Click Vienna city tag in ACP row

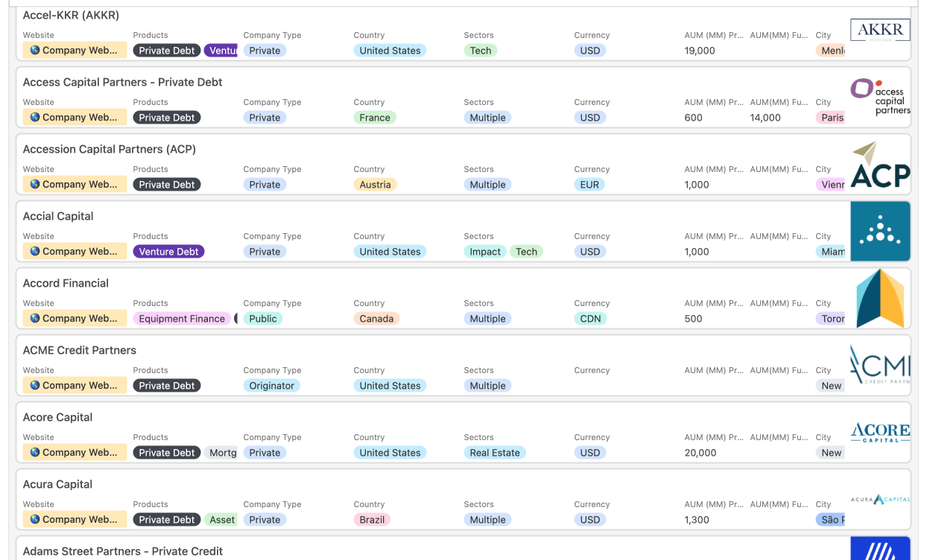coord(831,185)
